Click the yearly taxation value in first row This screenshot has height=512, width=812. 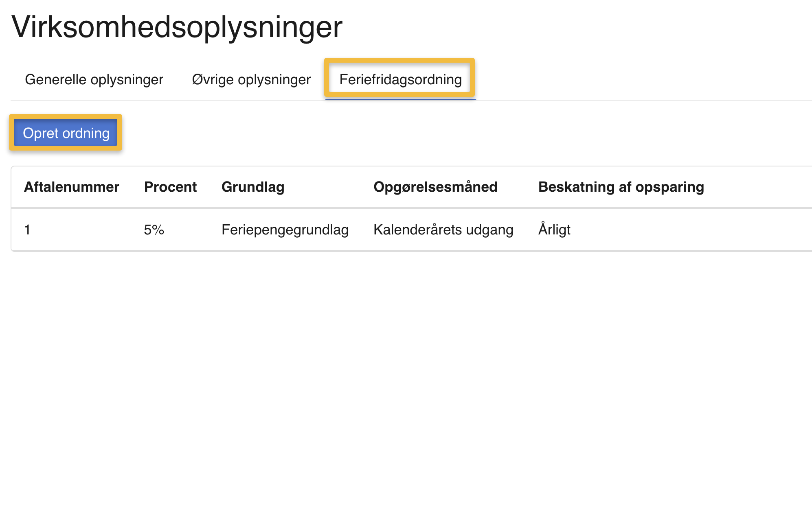[554, 230]
